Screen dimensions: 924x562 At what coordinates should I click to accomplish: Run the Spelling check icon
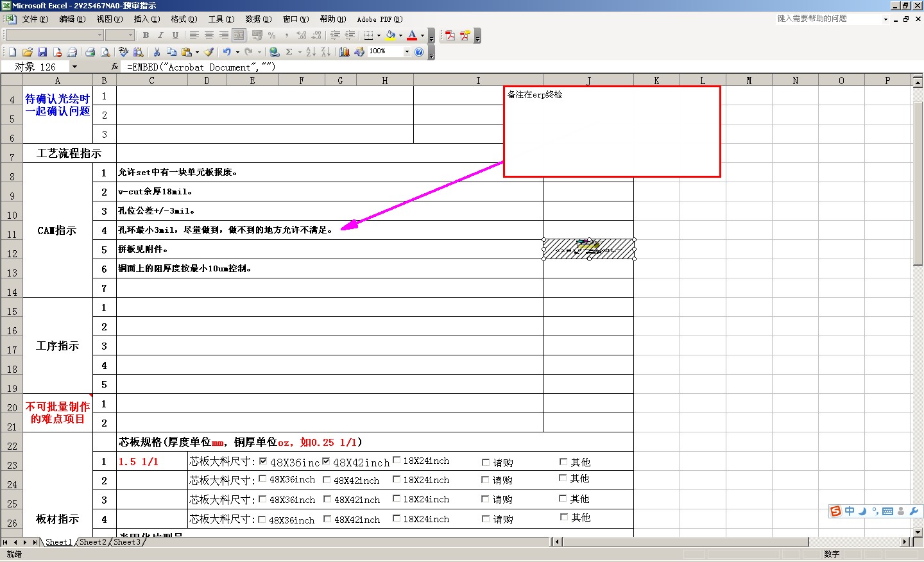coord(123,52)
